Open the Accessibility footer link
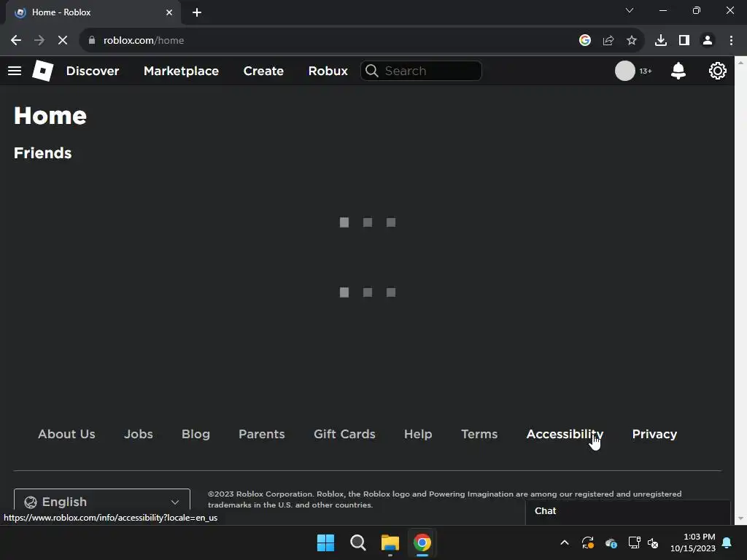Image resolution: width=747 pixels, height=560 pixels. 565,435
